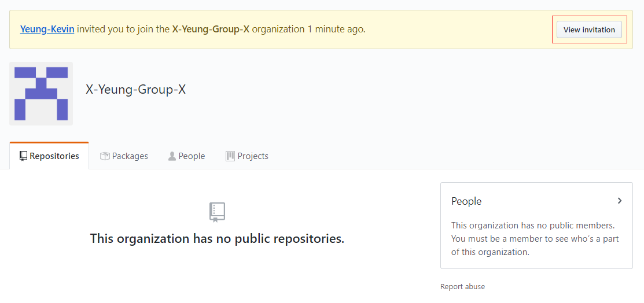Screen dimensions: 644x303
Task: Click the View invitation button
Action: click(x=589, y=29)
